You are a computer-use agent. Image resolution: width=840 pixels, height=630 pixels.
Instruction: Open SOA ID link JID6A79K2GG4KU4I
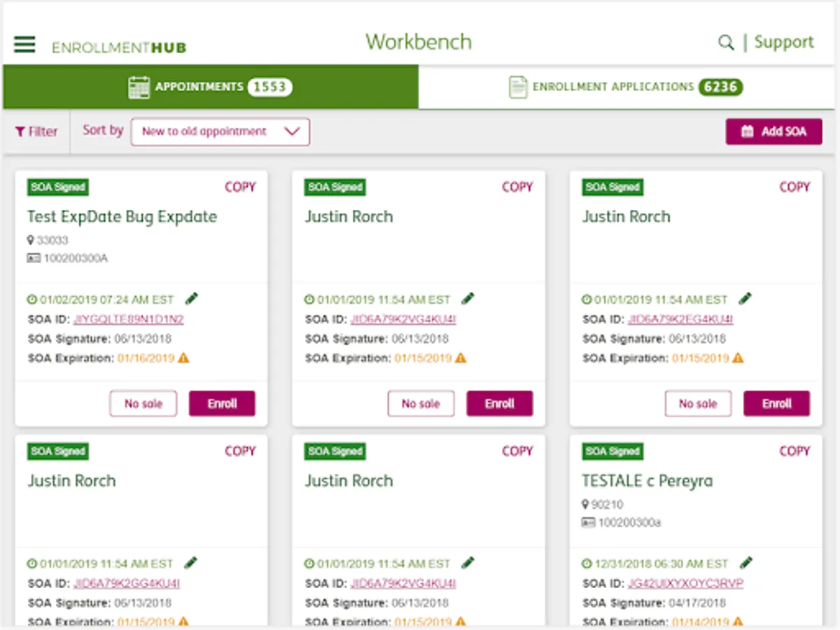tap(127, 583)
